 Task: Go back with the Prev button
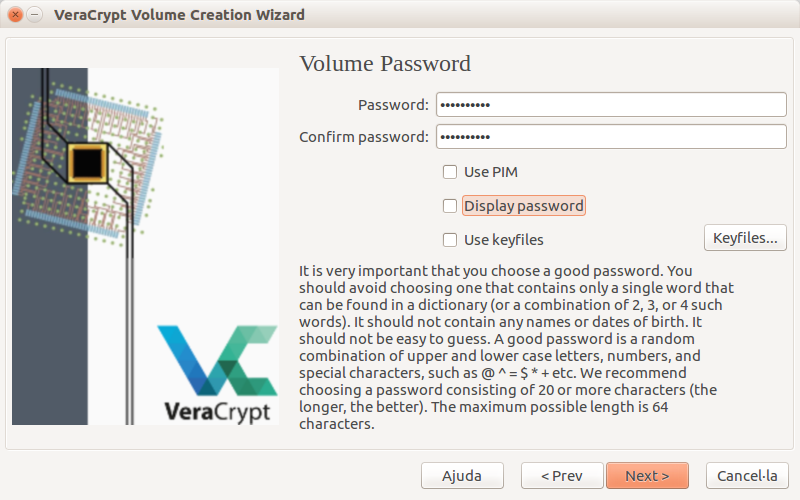click(x=560, y=475)
